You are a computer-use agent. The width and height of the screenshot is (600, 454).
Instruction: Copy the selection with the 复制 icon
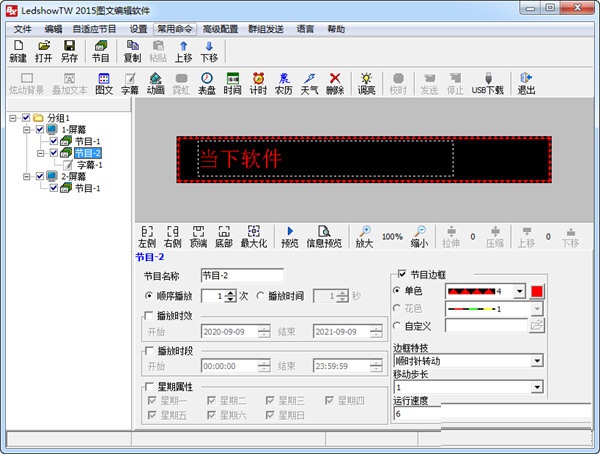tap(132, 51)
